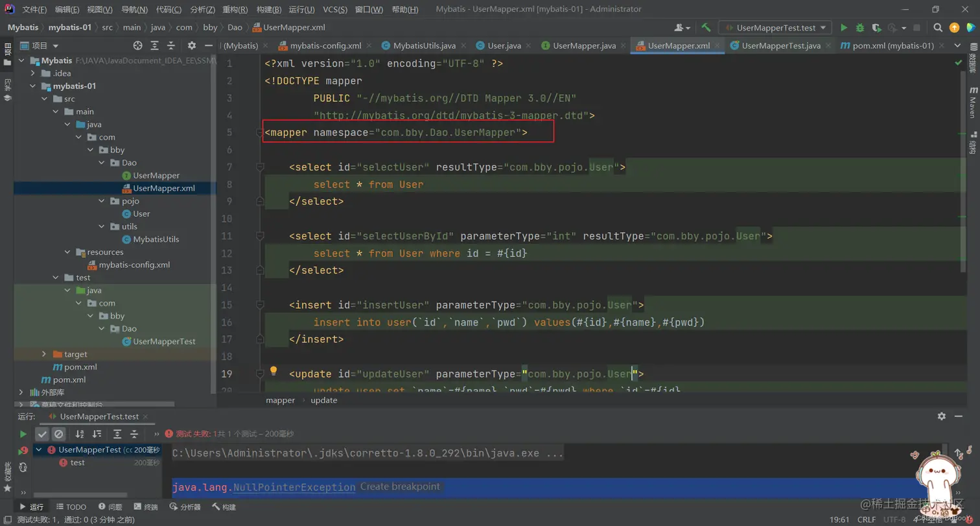The width and height of the screenshot is (980, 526).
Task: Open the Maven tool window on the right edge
Action: tap(973, 102)
